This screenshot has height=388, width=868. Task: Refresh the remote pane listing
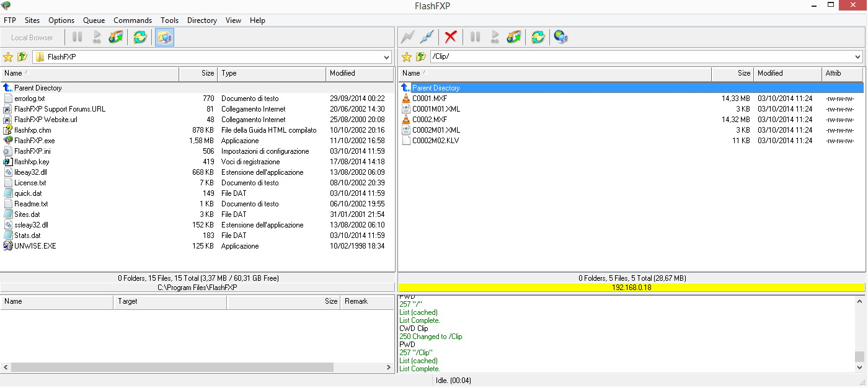click(x=538, y=37)
